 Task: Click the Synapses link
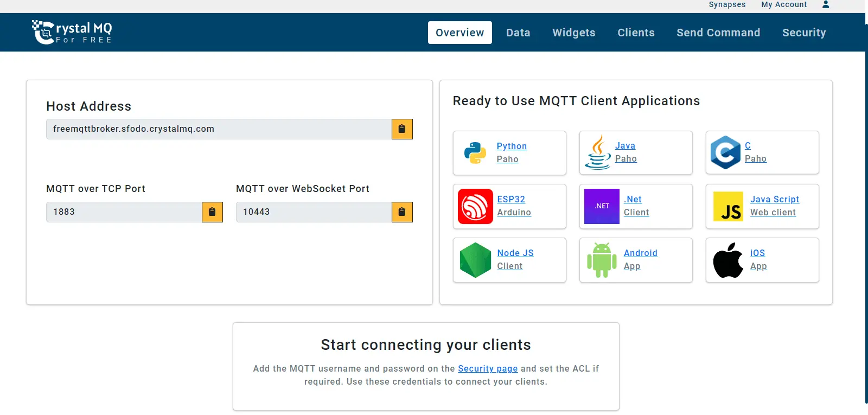click(727, 4)
